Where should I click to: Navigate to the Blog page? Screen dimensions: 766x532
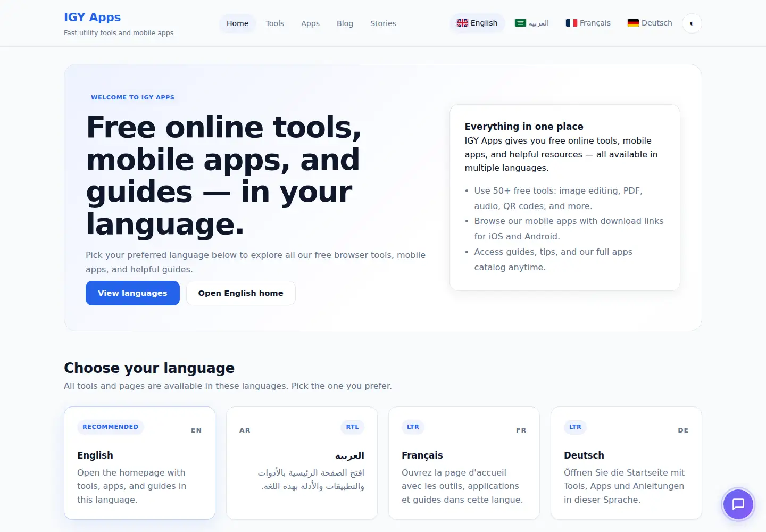click(345, 23)
